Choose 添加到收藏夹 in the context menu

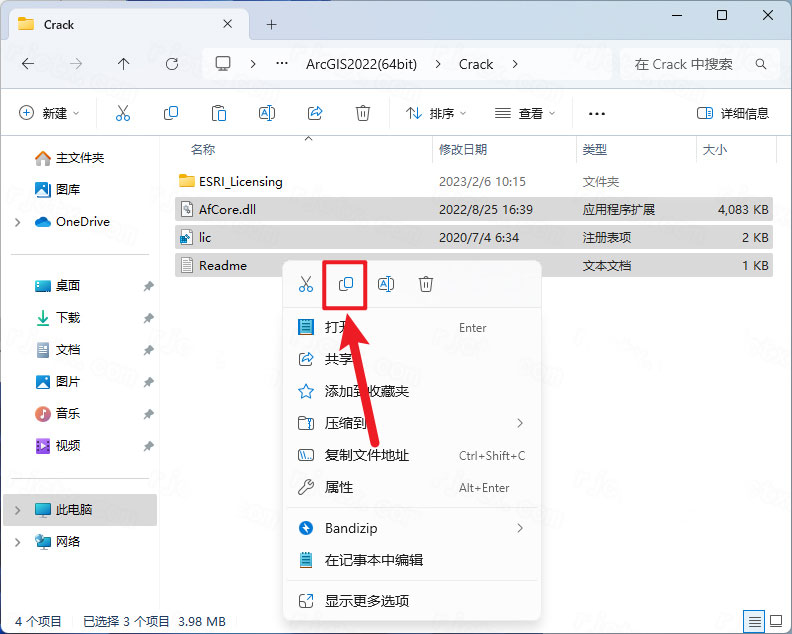(412, 391)
